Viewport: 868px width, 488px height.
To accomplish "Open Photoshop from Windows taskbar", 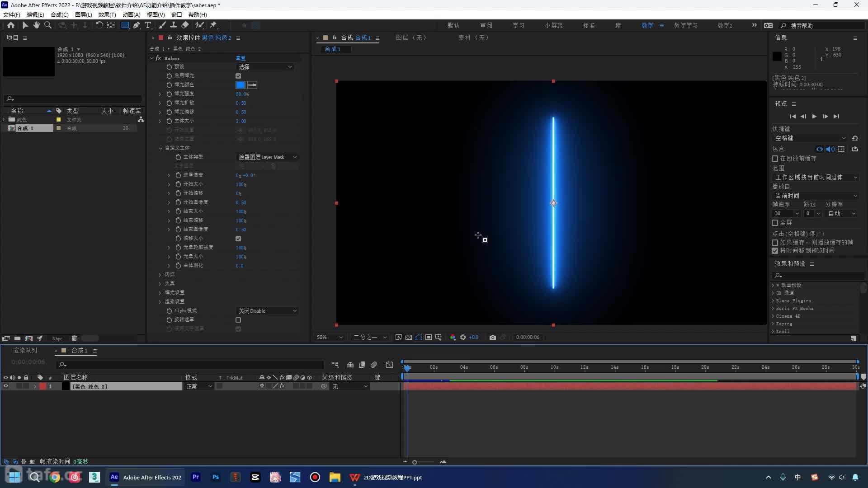I will tap(216, 477).
